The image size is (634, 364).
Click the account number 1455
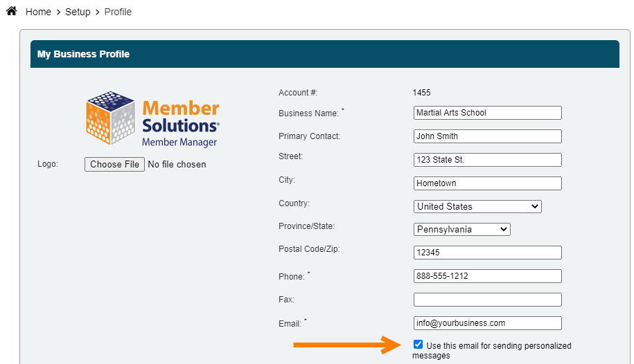coord(422,93)
